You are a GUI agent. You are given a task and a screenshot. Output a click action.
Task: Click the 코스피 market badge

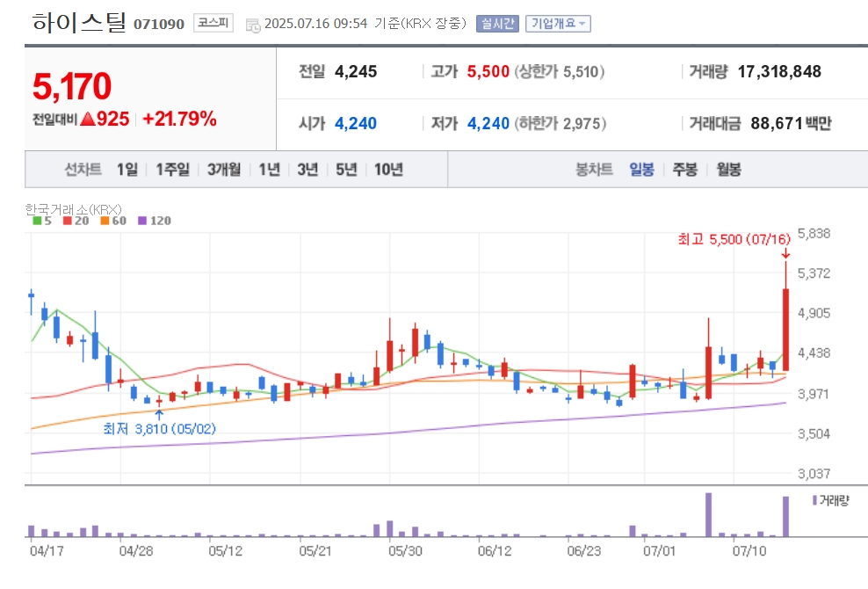pyautogui.click(x=213, y=23)
